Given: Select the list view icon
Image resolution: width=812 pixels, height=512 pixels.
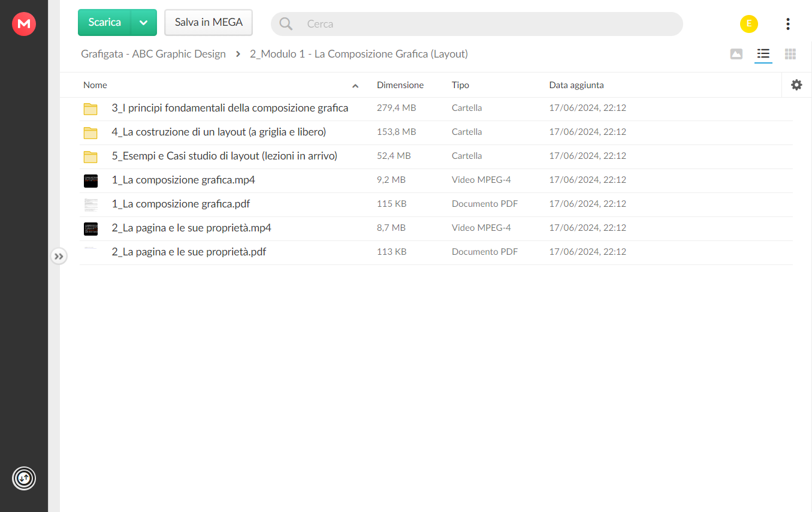Looking at the screenshot, I should point(763,54).
